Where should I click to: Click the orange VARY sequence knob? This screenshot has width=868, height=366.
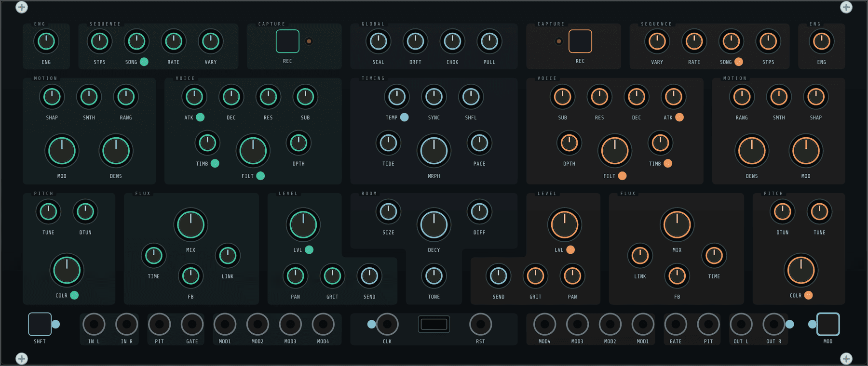click(657, 41)
